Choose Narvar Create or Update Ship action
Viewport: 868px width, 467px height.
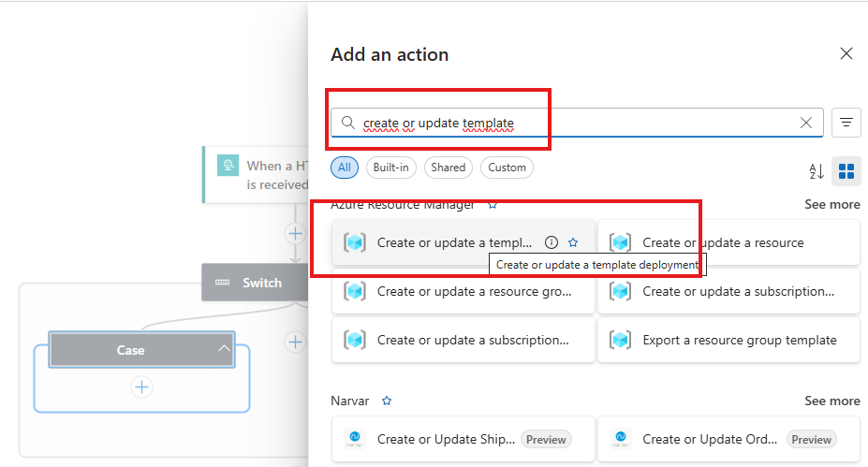click(x=463, y=439)
